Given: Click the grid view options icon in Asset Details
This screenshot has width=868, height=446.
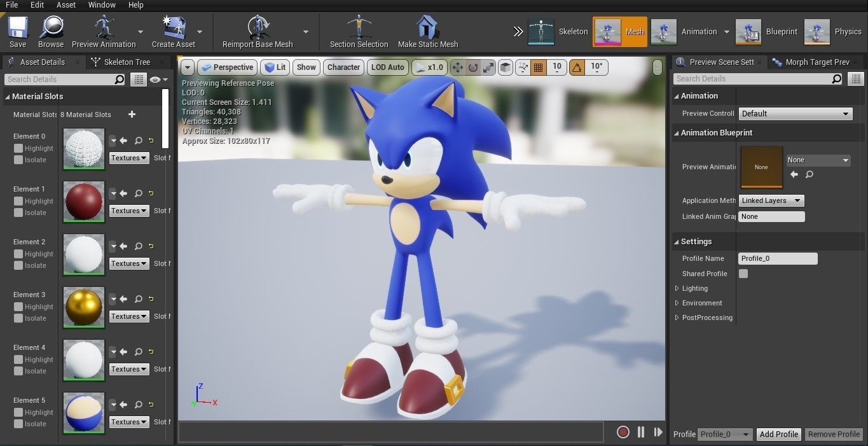Looking at the screenshot, I should point(138,80).
